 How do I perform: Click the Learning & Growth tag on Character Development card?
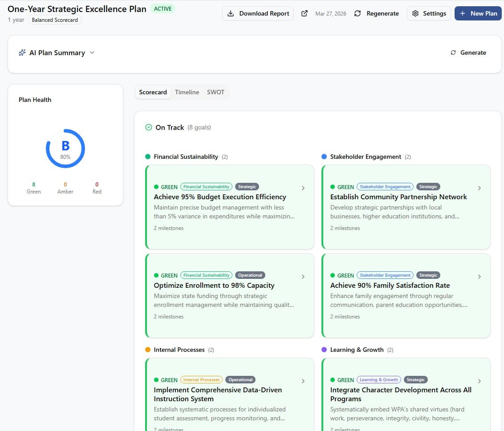click(378, 379)
